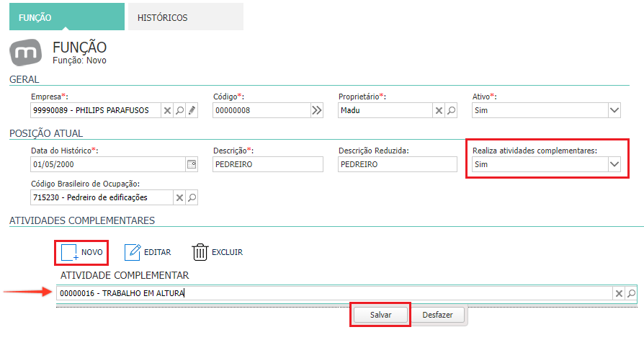Click Editar complementary activity
The width and height of the screenshot is (644, 340).
[x=148, y=252]
